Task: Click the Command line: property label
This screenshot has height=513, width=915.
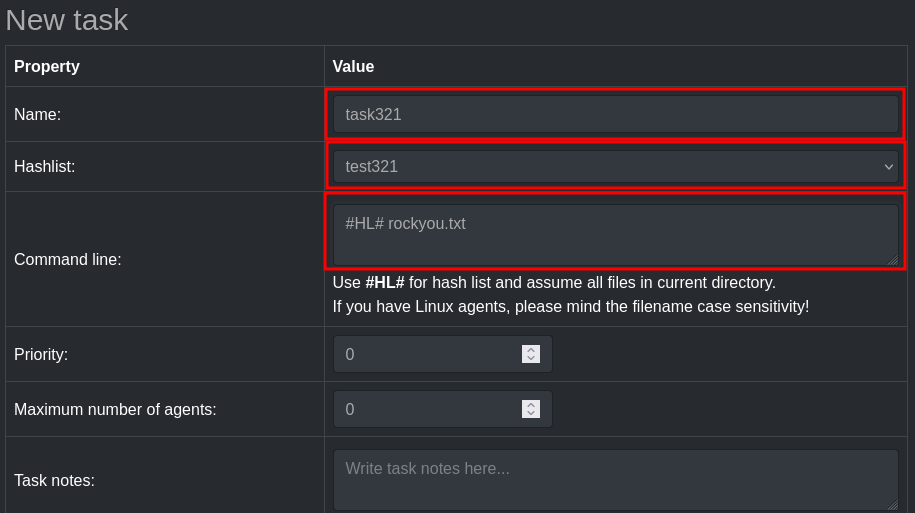Action: [68, 259]
